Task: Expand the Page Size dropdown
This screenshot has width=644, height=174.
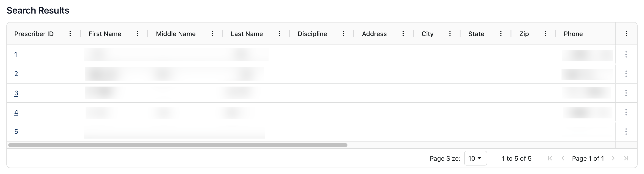Action: coord(475,158)
